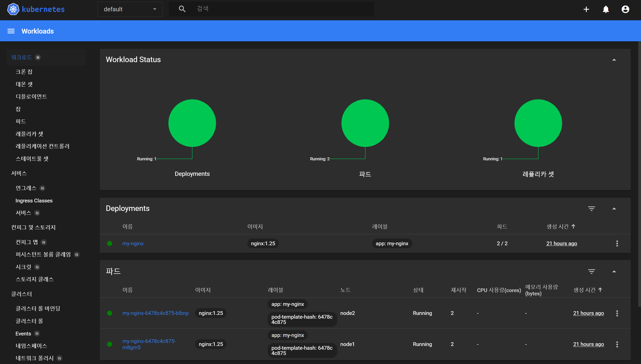Open pod my-nginx-6478c4c875-m8gm5 link
This screenshot has width=641, height=364.
(x=149, y=344)
